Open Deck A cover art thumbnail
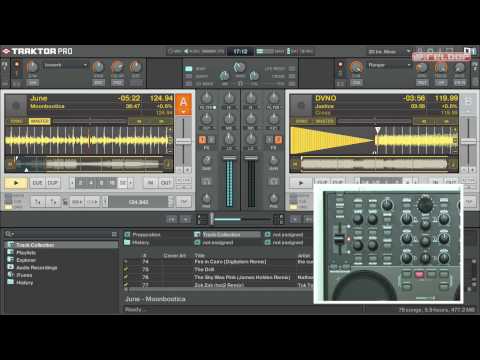The height and width of the screenshot is (360, 480). (16, 105)
